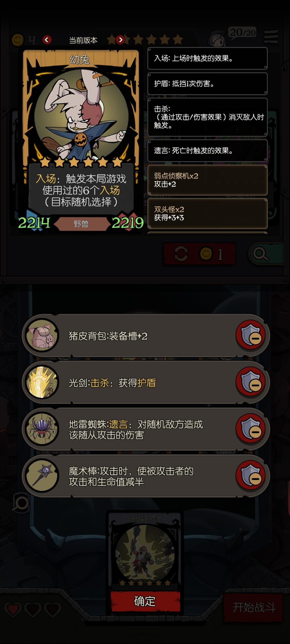Viewport: 290px width, 644px height.
Task: Click the 确定 confirm button
Action: (x=145, y=601)
